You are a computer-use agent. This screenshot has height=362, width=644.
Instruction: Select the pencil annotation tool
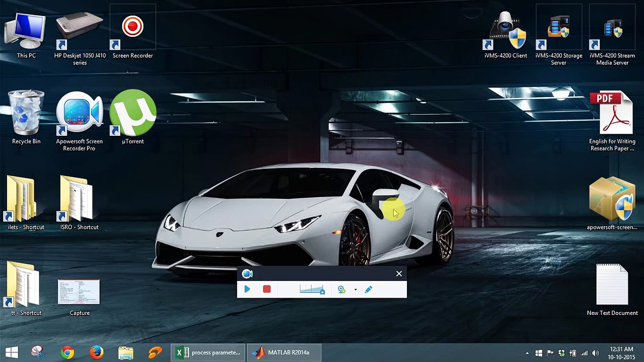(x=368, y=289)
